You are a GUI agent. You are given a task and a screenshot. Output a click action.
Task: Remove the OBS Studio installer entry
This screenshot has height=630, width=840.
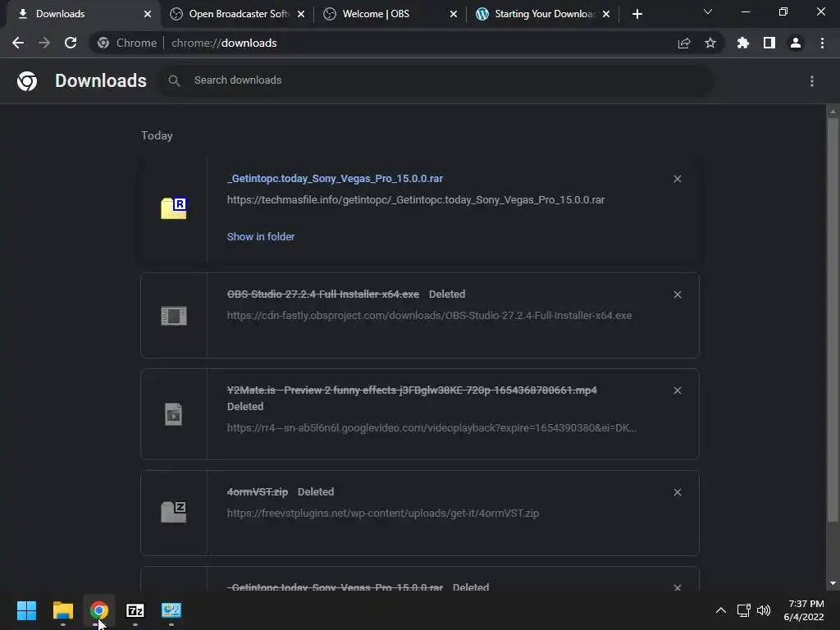tap(677, 294)
